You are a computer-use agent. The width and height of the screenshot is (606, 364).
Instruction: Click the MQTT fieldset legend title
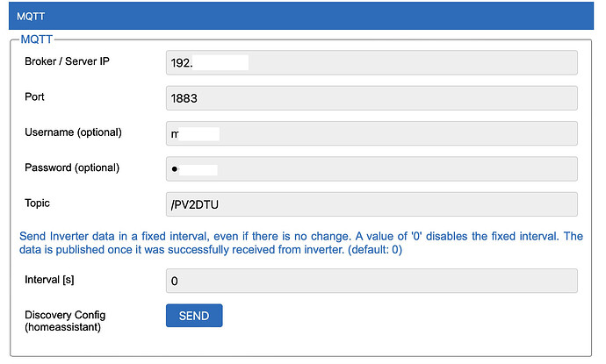(36, 39)
